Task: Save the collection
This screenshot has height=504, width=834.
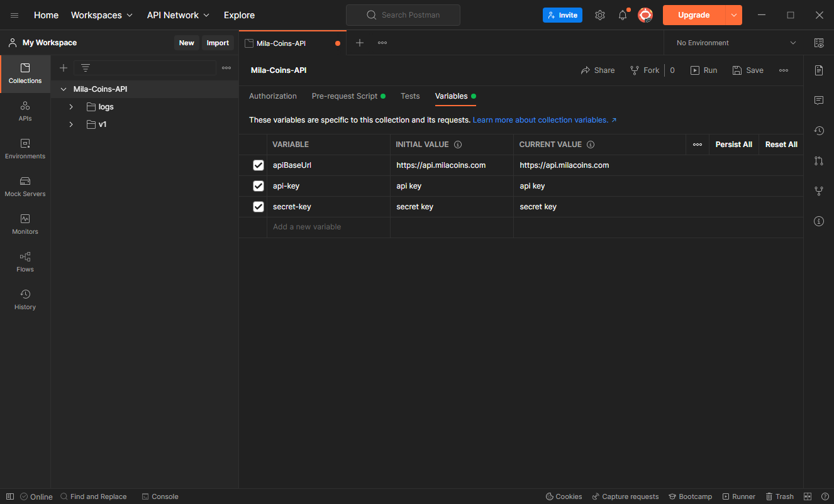Action: tap(748, 70)
